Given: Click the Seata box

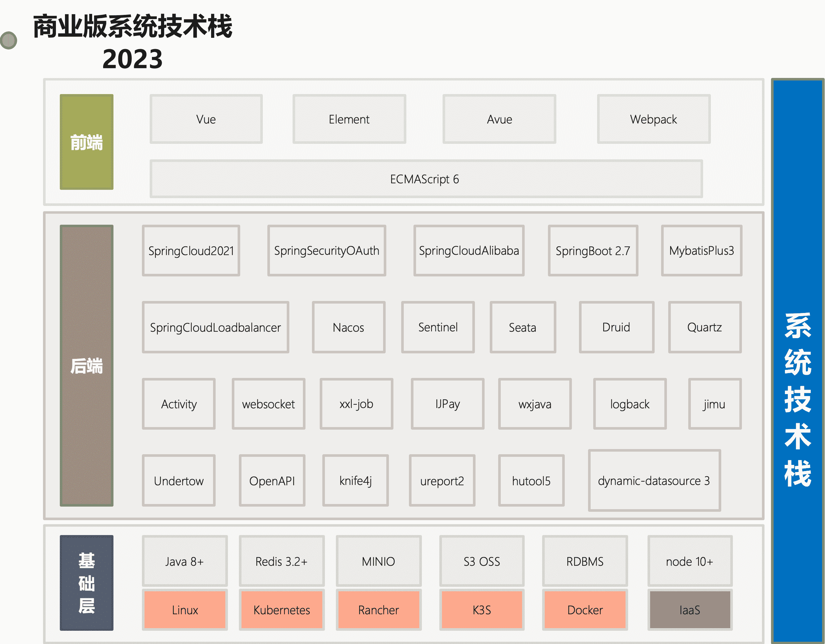Looking at the screenshot, I should (523, 327).
